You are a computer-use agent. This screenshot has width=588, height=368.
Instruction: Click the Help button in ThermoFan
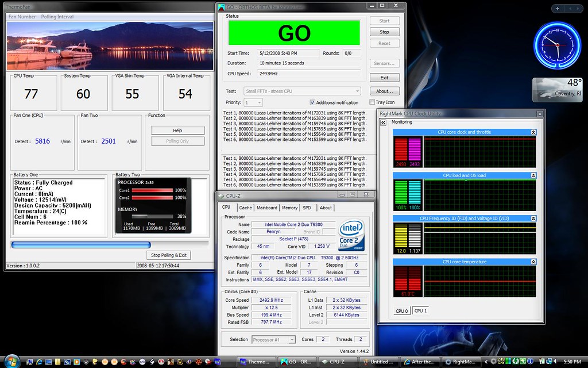[x=177, y=131]
